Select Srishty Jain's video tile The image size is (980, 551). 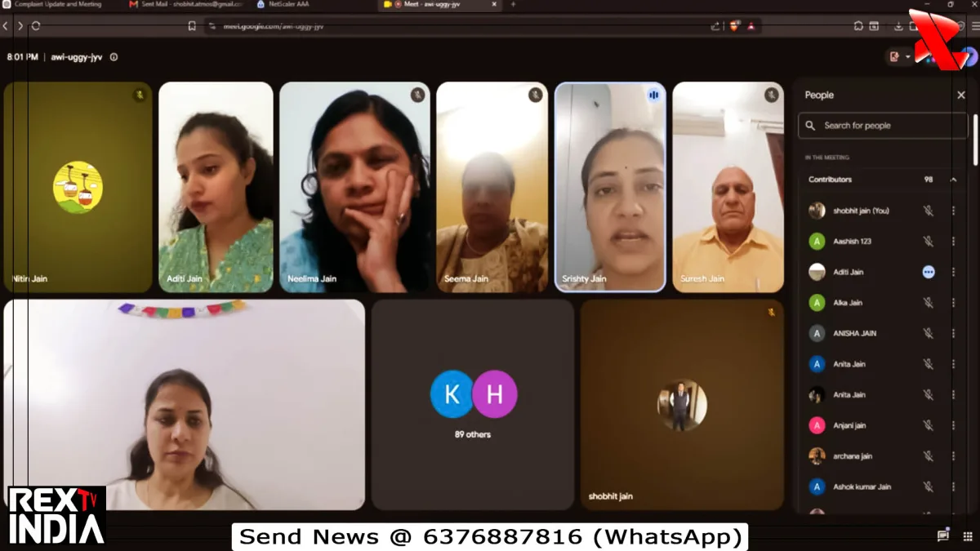610,187
